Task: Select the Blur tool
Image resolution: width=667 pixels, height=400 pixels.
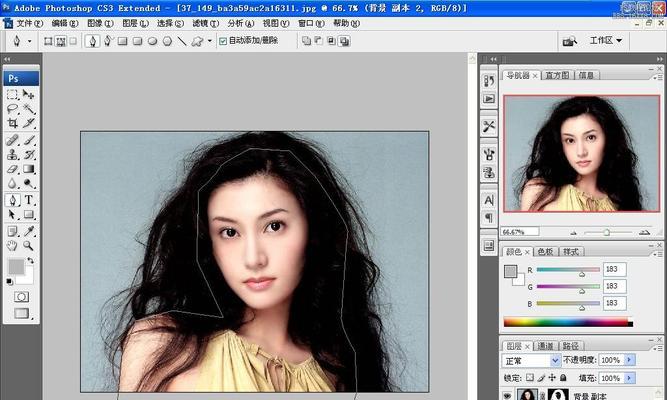Action: (12, 183)
